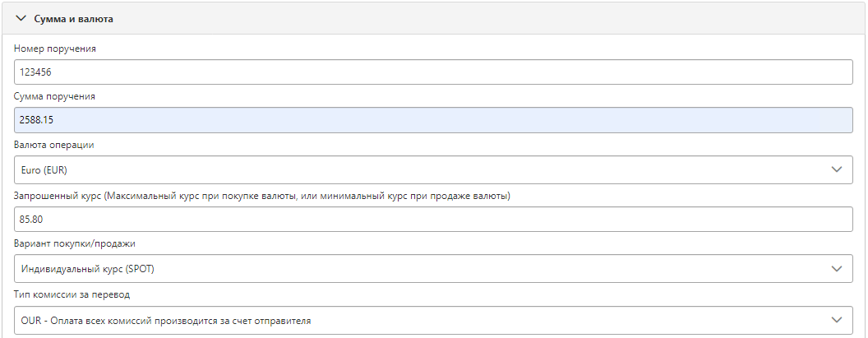Open the Вариант покупки/продажи combo box
This screenshot has width=868, height=338.
(433, 269)
